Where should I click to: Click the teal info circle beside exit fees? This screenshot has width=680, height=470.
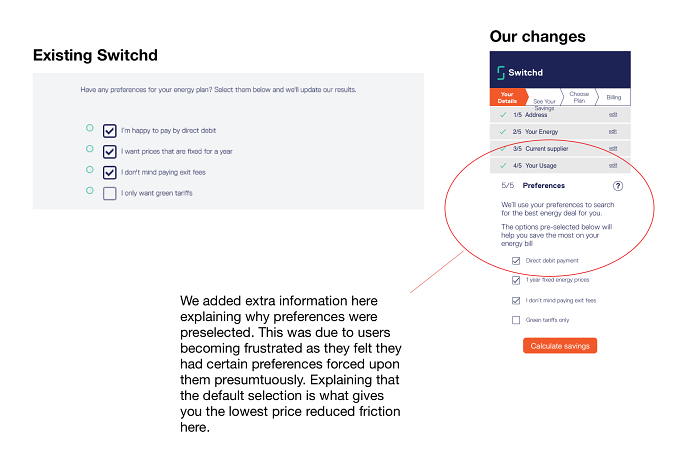(90, 170)
